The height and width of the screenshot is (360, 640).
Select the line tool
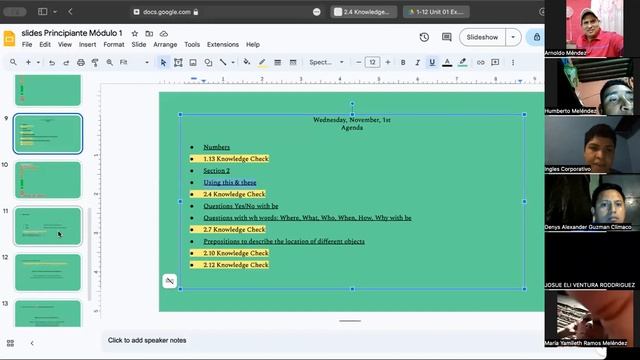223,62
